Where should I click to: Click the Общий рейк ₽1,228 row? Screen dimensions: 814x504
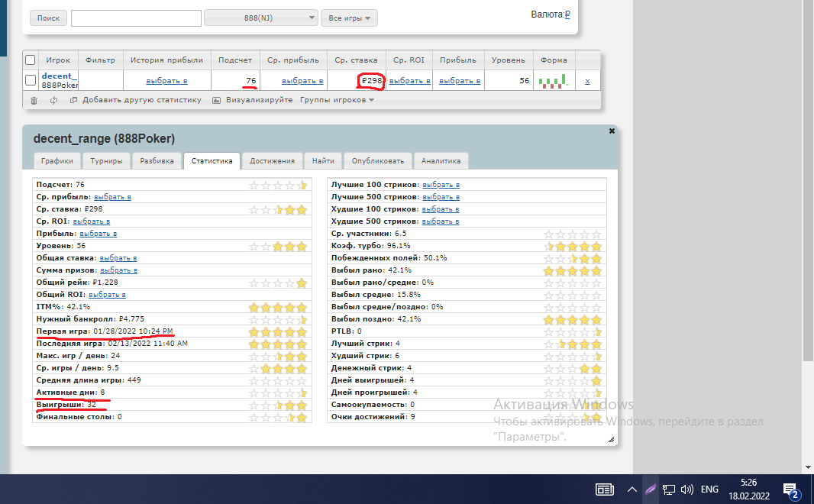172,283
